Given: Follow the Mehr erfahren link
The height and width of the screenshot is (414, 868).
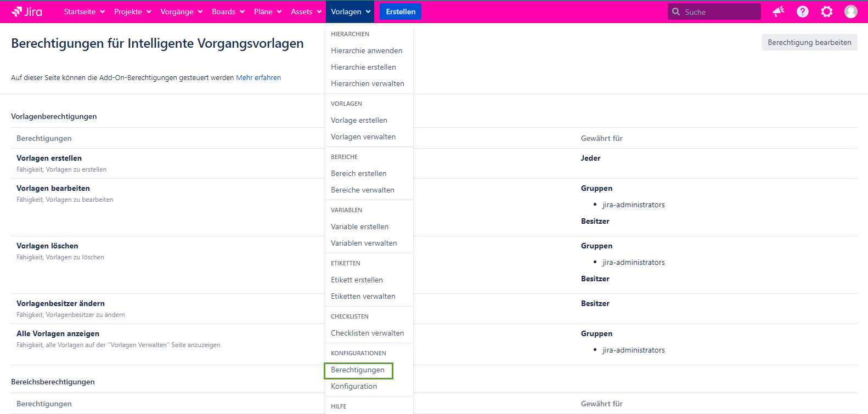Looking at the screenshot, I should click(258, 78).
